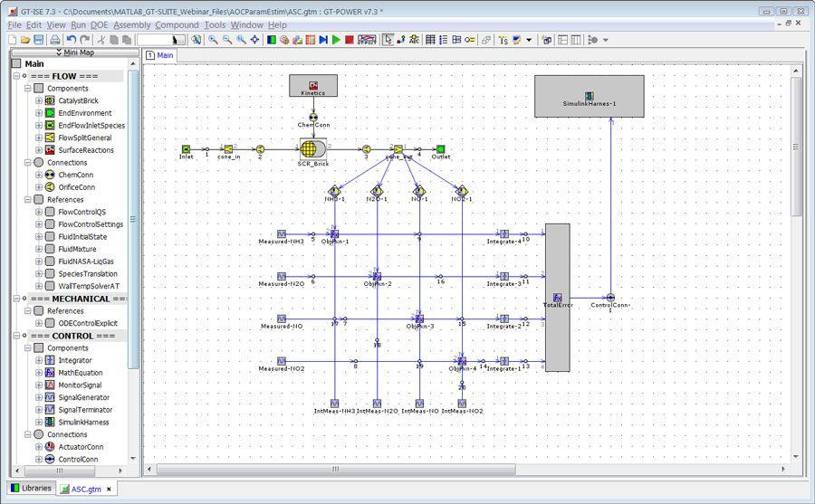
Task: Open the DOE menu
Action: point(100,25)
